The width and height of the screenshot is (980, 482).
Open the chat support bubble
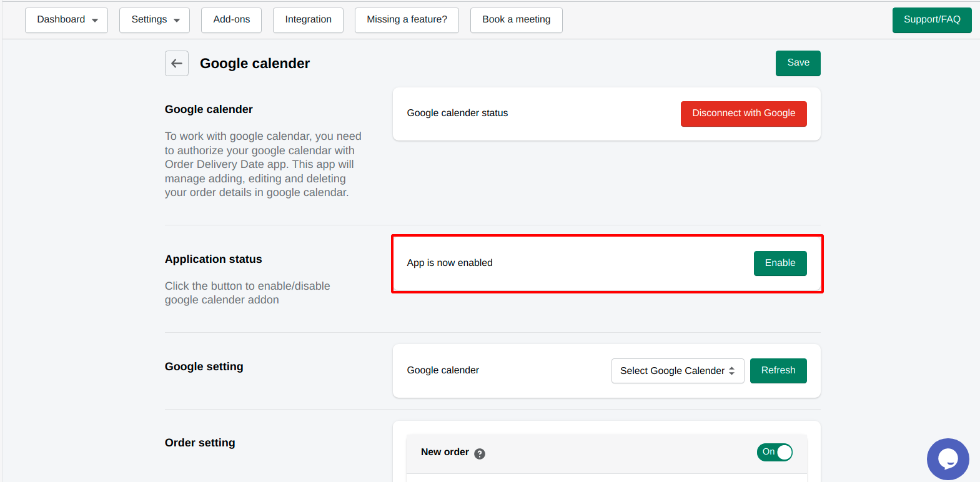(948, 459)
